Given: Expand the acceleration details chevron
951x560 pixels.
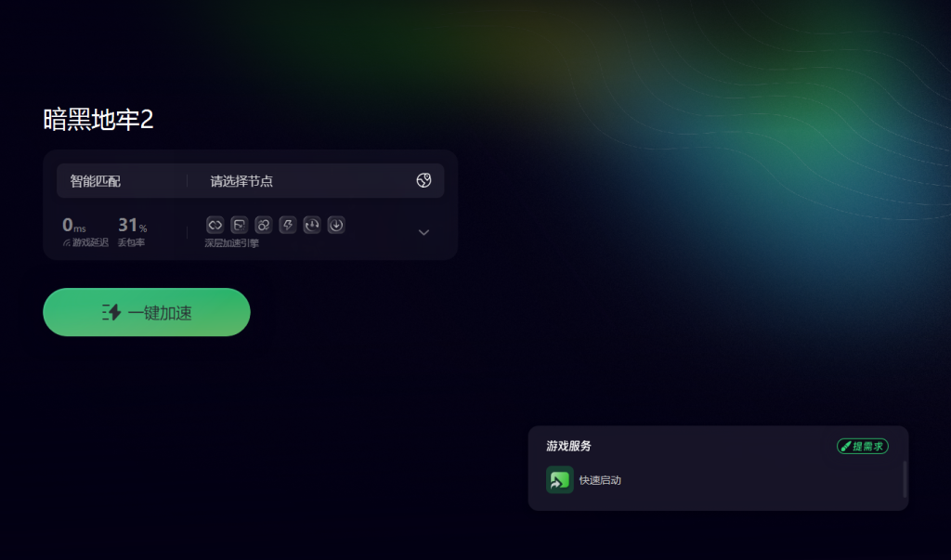Looking at the screenshot, I should pos(423,232).
